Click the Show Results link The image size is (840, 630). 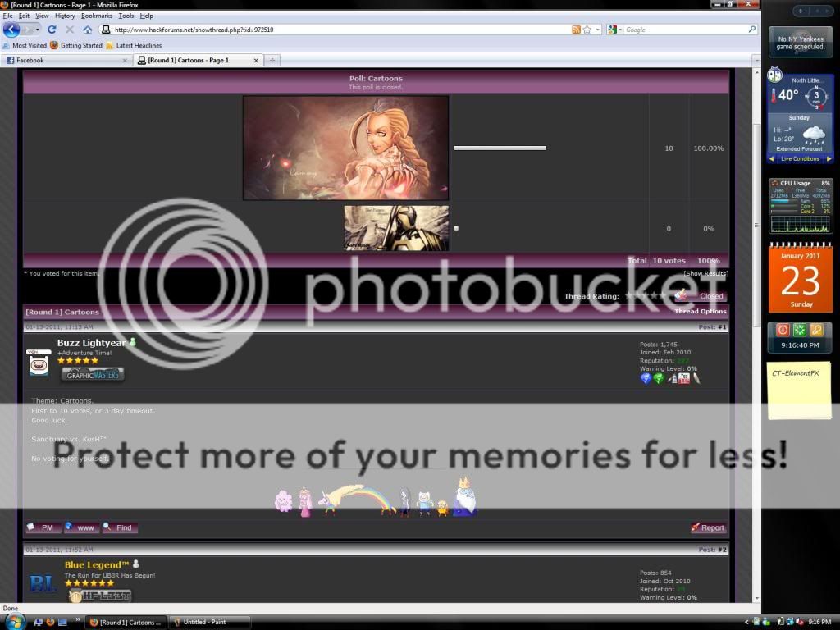tap(705, 273)
